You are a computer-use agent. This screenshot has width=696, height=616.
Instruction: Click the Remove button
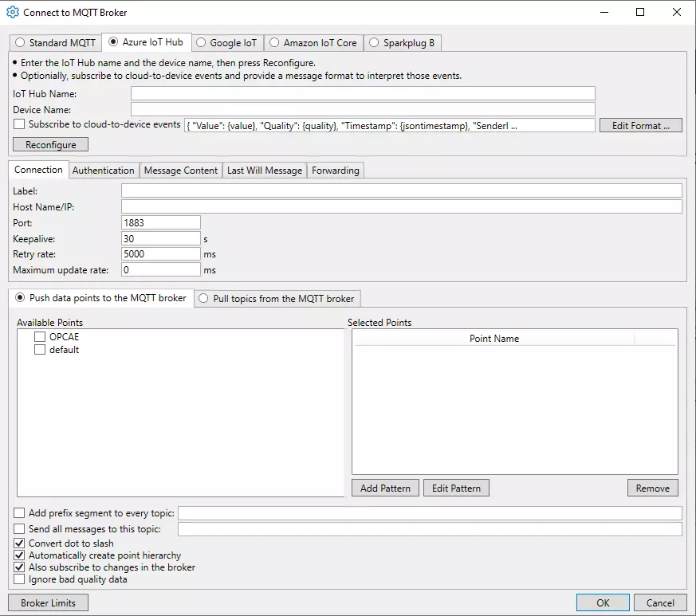coord(652,488)
